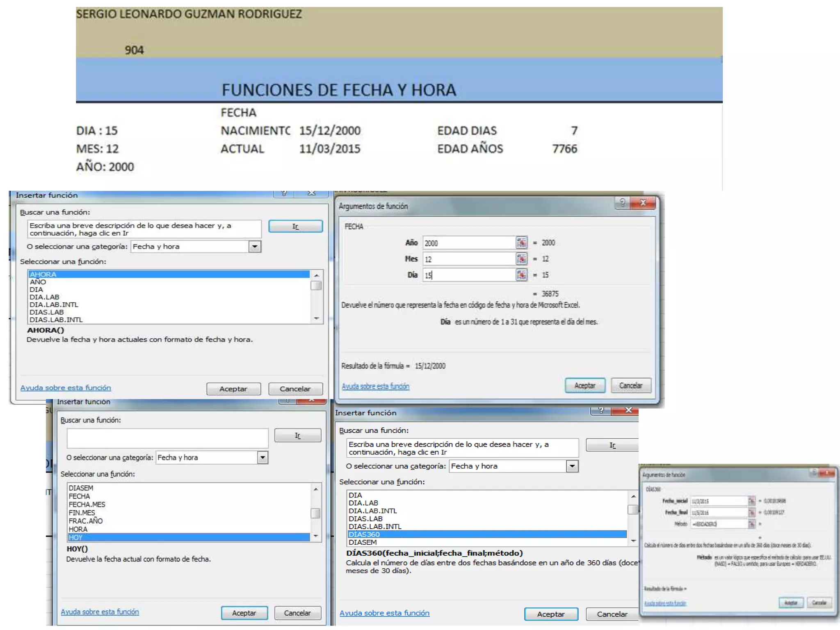Click range selector icon beside Mes field
Viewport: 840px width, 630px height.
coord(521,259)
